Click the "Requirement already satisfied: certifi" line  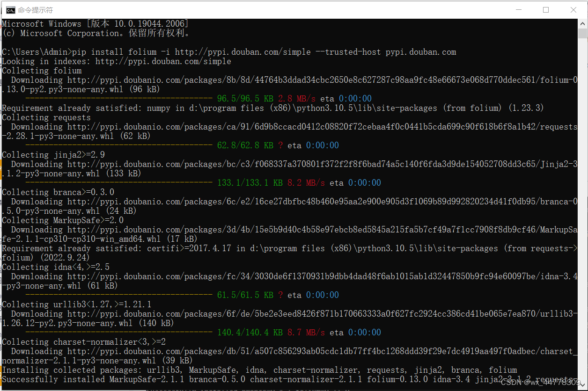click(x=290, y=248)
